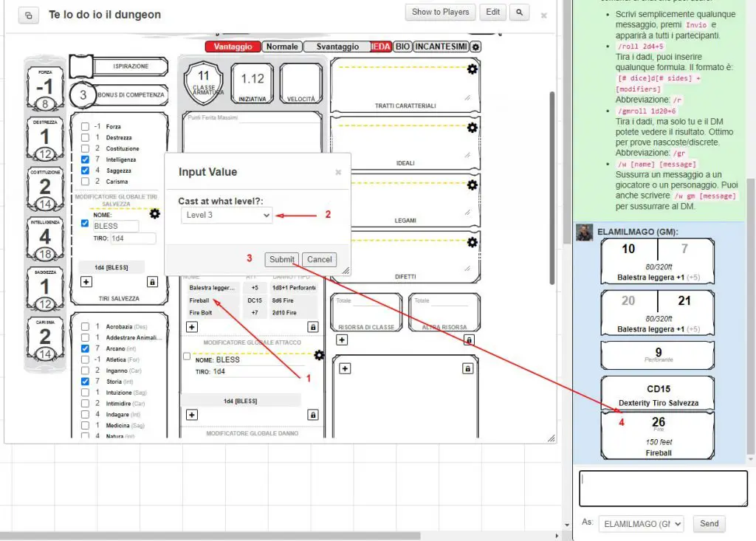The width and height of the screenshot is (756, 541).
Task: Switch to the INCANTESIMI tab
Action: click(x=441, y=46)
